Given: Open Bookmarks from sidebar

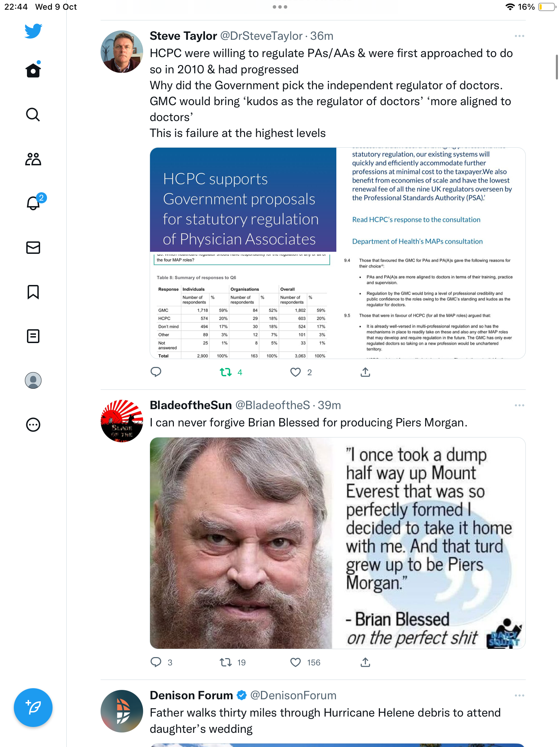Looking at the screenshot, I should [33, 292].
